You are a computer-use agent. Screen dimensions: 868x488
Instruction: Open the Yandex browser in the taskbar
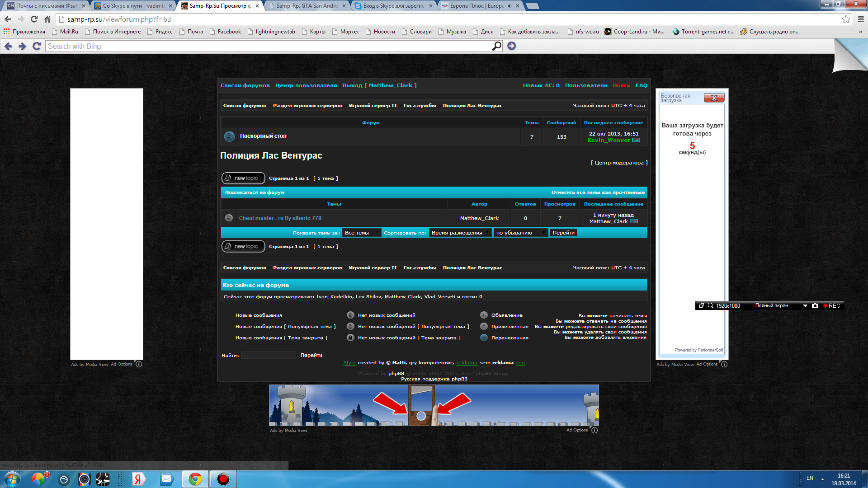pos(138,479)
